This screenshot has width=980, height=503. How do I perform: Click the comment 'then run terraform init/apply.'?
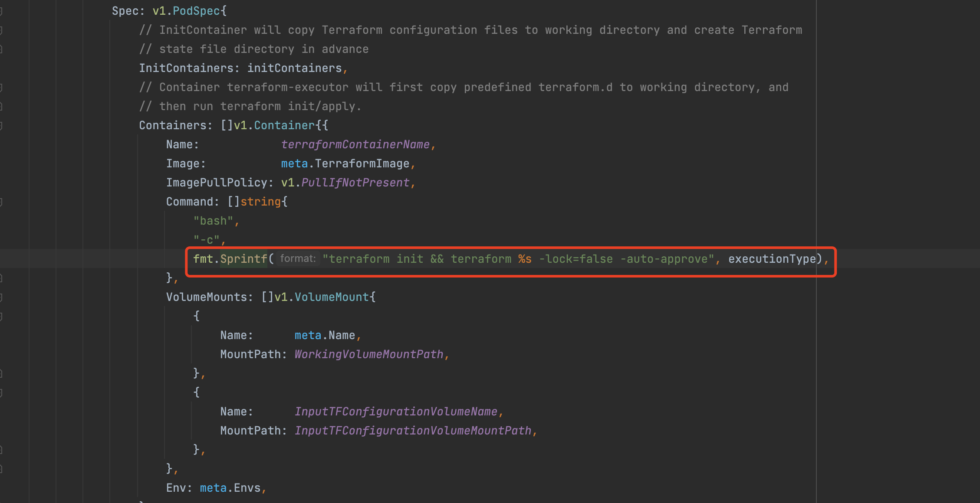250,106
